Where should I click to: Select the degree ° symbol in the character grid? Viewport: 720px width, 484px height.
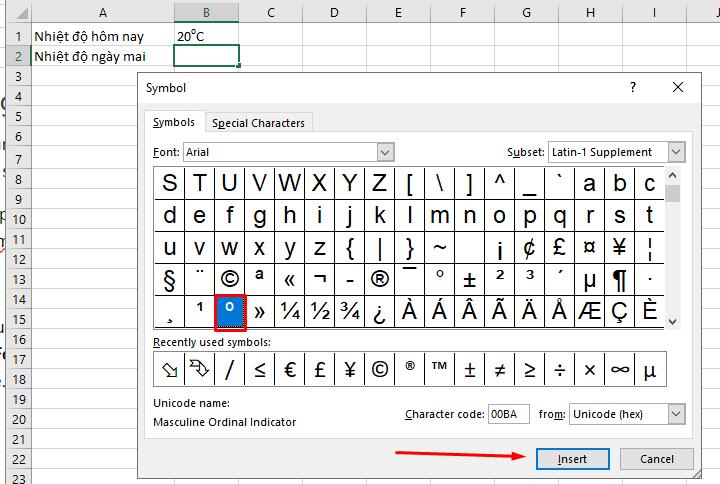tap(439, 279)
